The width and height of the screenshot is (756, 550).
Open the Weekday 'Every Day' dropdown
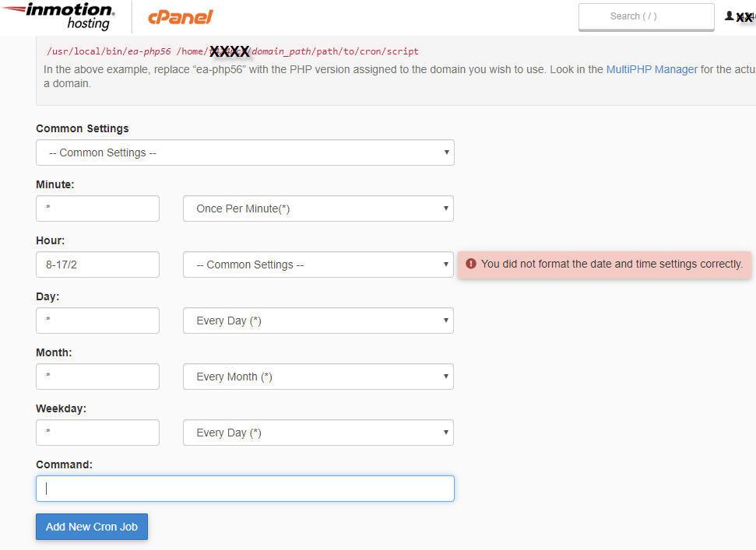(x=318, y=433)
